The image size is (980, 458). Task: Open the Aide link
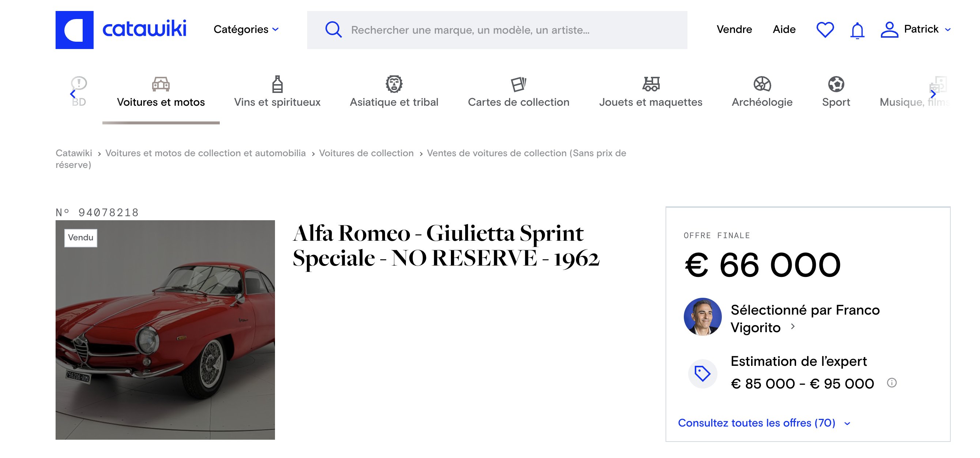pos(784,29)
